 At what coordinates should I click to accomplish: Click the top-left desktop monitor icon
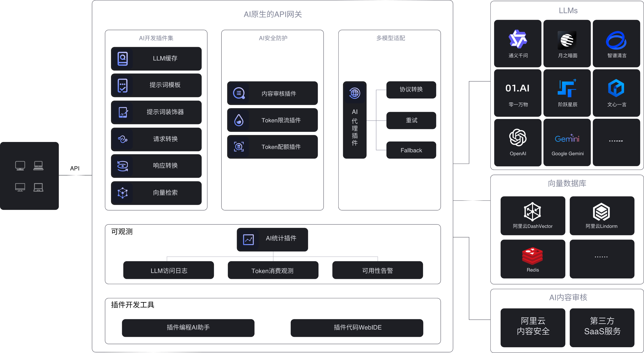pos(20,166)
